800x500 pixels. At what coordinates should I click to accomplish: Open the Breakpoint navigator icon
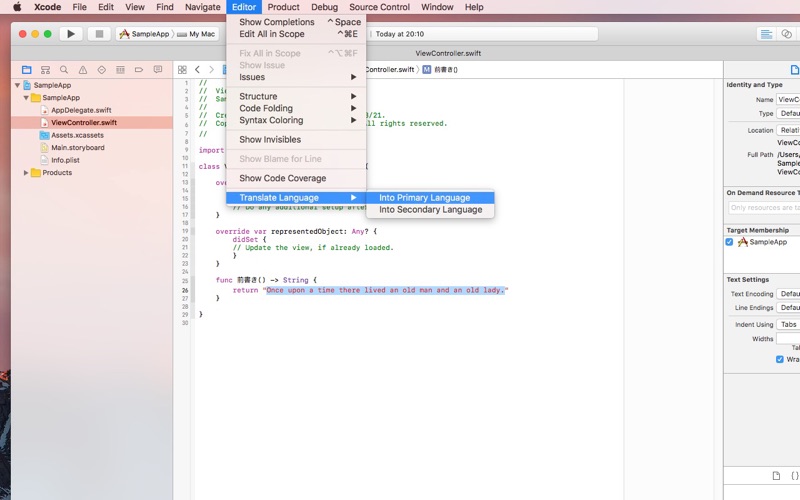coord(139,69)
